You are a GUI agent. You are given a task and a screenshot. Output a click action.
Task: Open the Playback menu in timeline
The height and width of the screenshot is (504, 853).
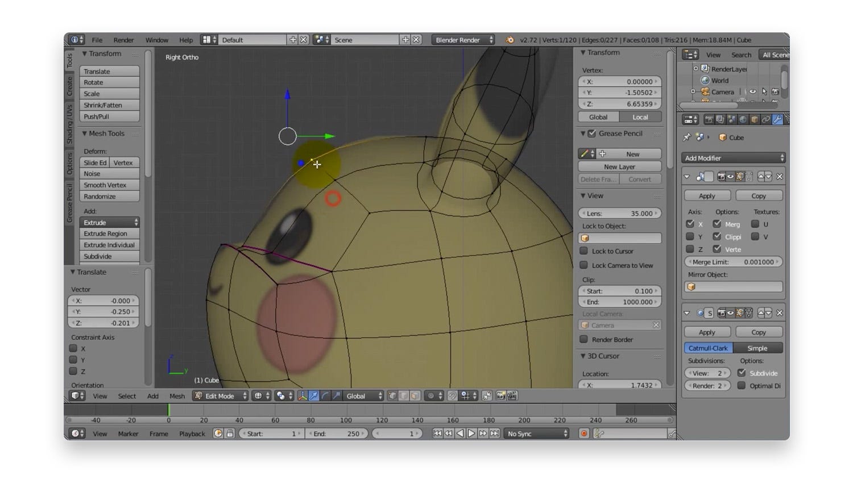(x=192, y=434)
